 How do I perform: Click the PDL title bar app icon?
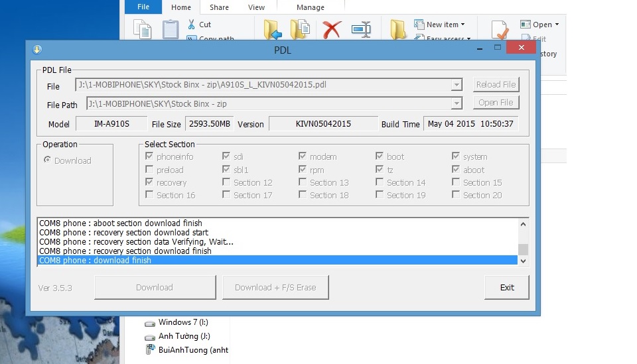(37, 50)
